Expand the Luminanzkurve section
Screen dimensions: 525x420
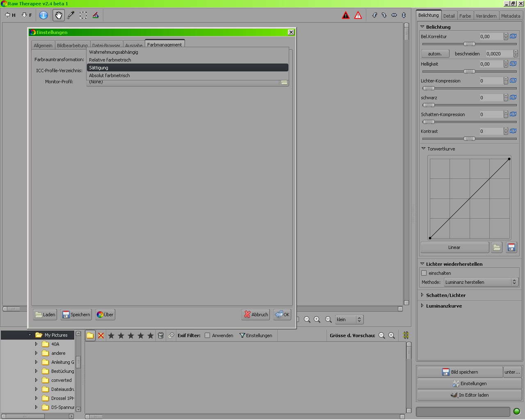point(444,306)
